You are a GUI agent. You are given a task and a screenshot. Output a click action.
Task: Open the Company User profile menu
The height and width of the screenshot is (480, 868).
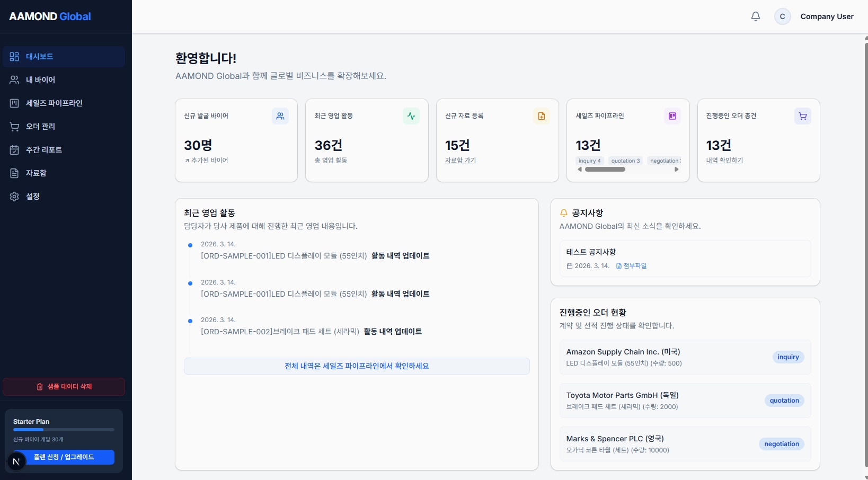pos(827,16)
